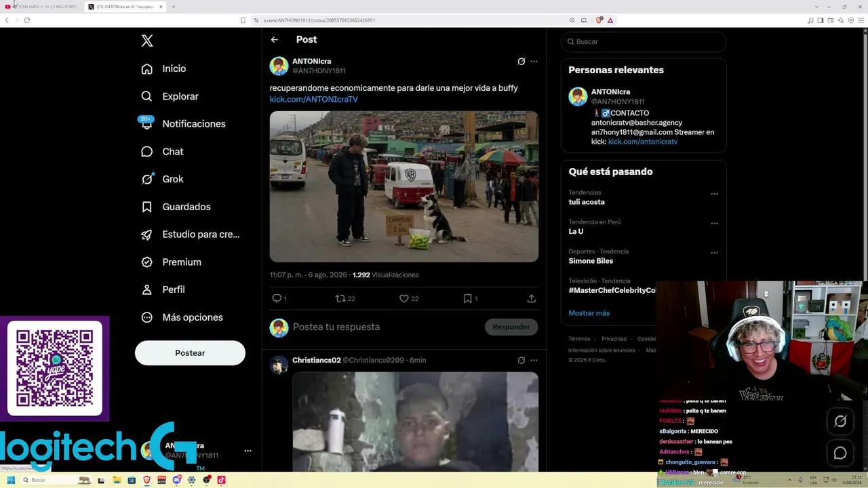868x488 pixels.
Task: Open the Simone Biles trend
Action: pyautogui.click(x=591, y=261)
